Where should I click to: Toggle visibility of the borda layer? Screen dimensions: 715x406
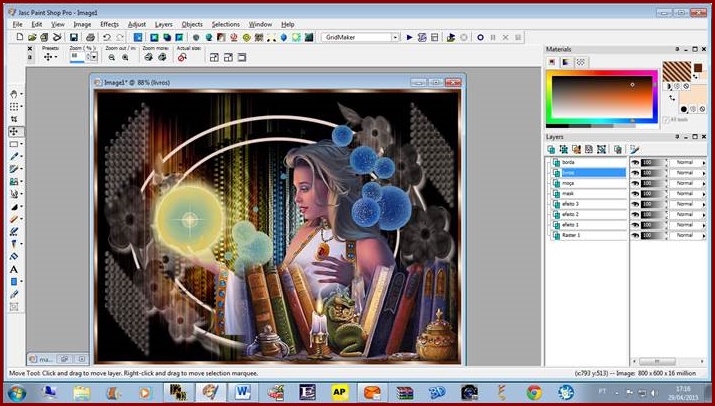[635, 162]
